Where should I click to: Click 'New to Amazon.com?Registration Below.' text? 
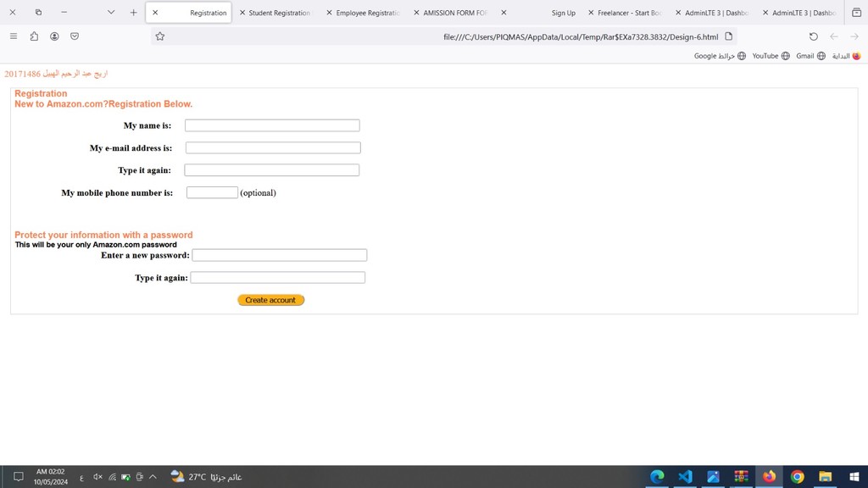click(103, 104)
